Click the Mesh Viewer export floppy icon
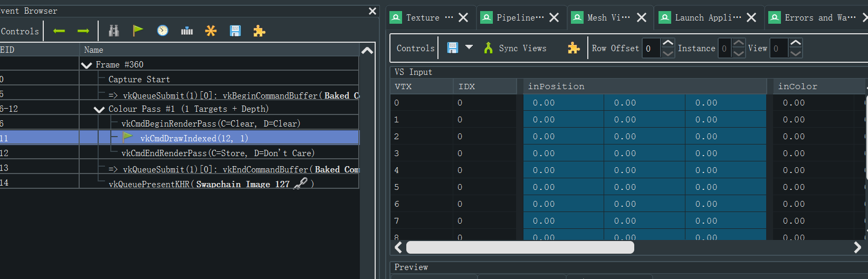The height and width of the screenshot is (279, 868). coord(453,48)
